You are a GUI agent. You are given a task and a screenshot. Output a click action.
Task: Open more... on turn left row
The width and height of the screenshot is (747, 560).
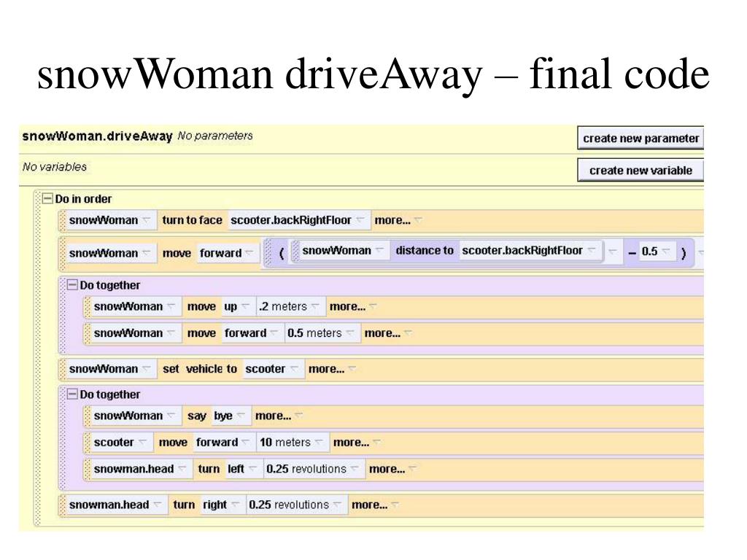392,469
